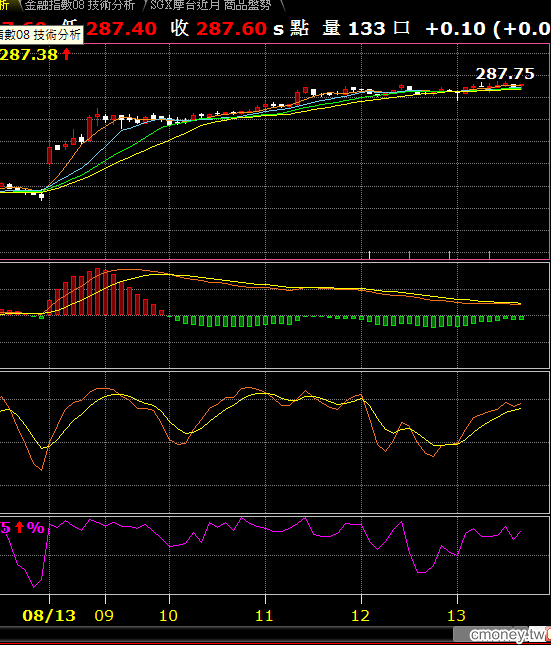Screen dimensions: 551x645
Task: Click the closing price 287.60 value
Action: coord(232,29)
